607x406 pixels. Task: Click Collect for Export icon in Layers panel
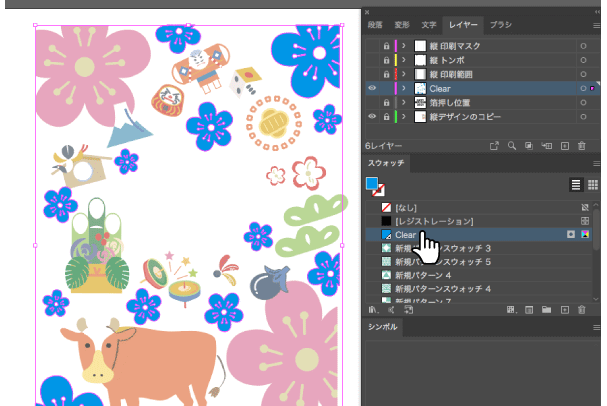[494, 146]
